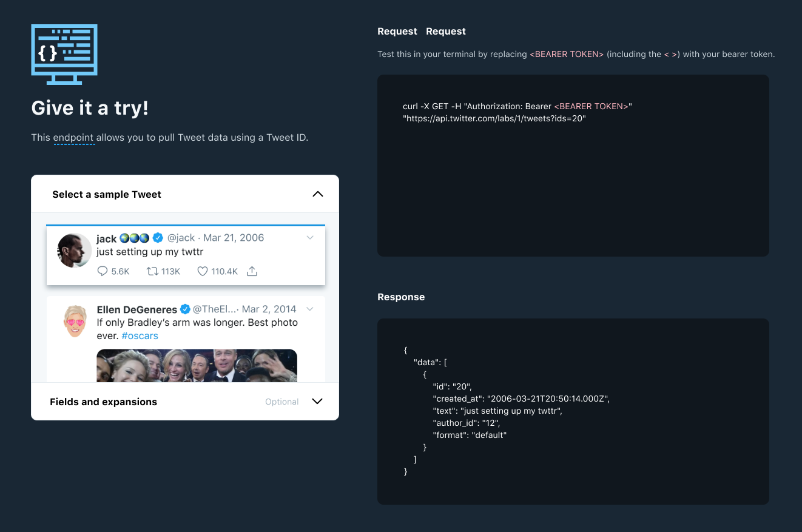Click the #oscars hashtag link
Image resolution: width=802 pixels, height=532 pixels.
pyautogui.click(x=140, y=335)
